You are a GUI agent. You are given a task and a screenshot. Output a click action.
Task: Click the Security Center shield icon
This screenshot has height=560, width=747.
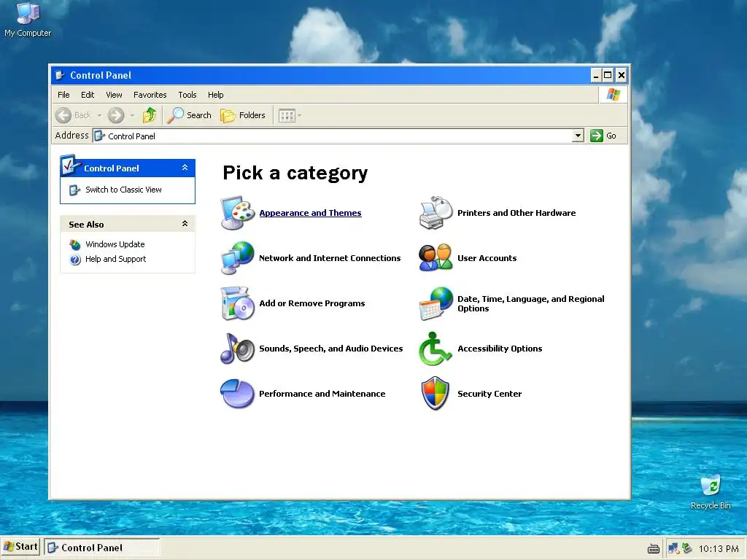(436, 393)
